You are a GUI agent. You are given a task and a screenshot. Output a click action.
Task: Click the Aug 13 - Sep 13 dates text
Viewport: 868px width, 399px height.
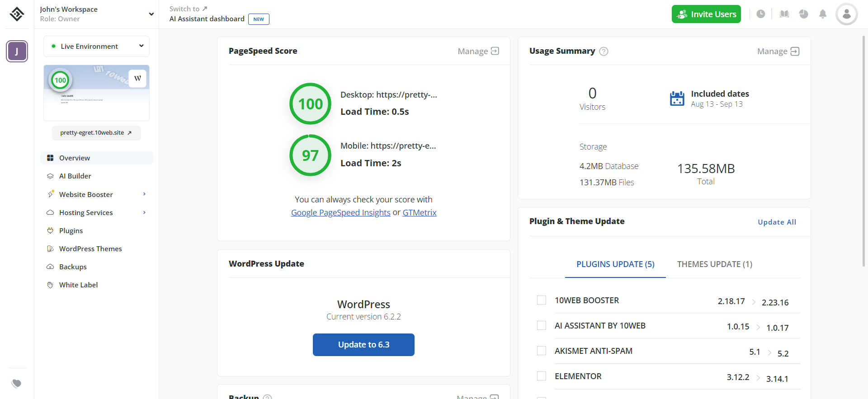(x=717, y=104)
